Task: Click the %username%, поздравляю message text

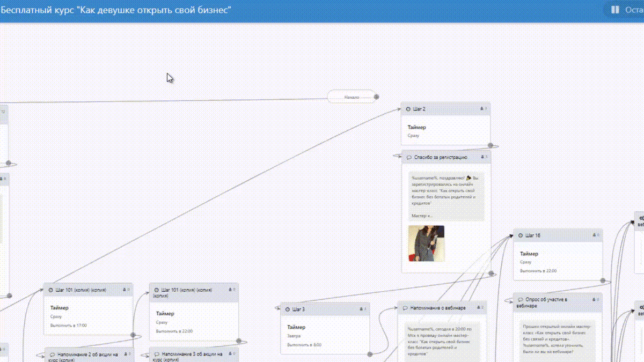Action: point(445,191)
